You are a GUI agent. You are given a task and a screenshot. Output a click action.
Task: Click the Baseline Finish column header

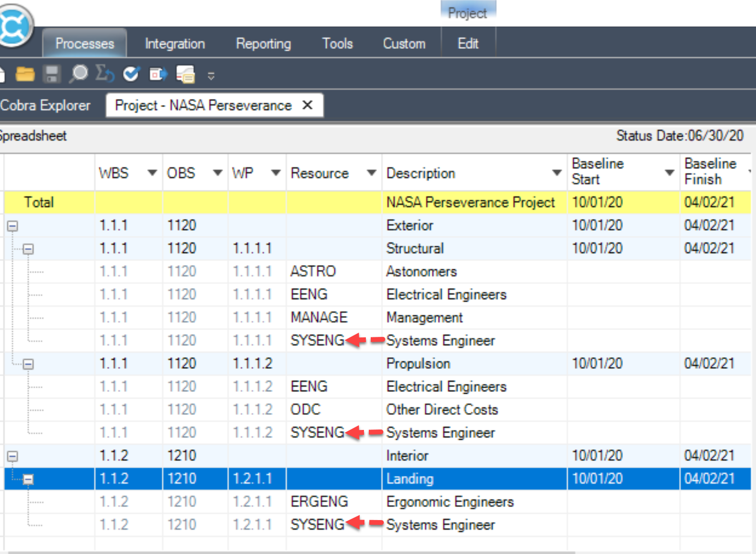[715, 172]
